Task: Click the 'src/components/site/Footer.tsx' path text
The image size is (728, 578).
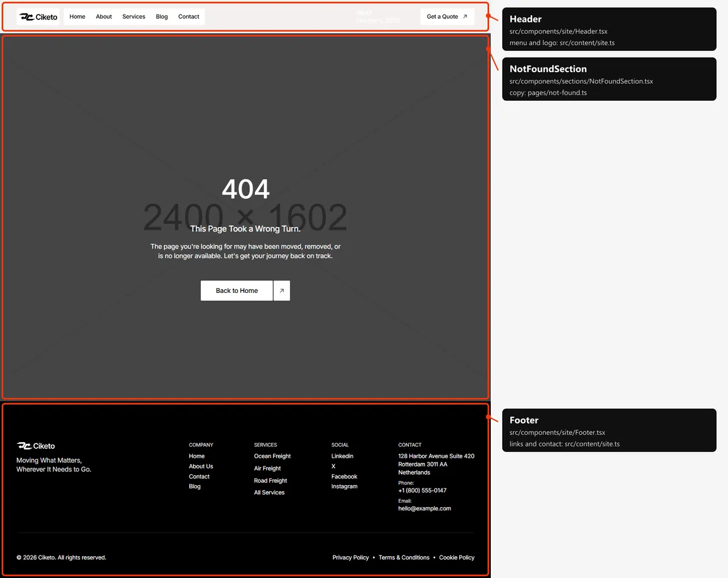Action: click(x=558, y=432)
